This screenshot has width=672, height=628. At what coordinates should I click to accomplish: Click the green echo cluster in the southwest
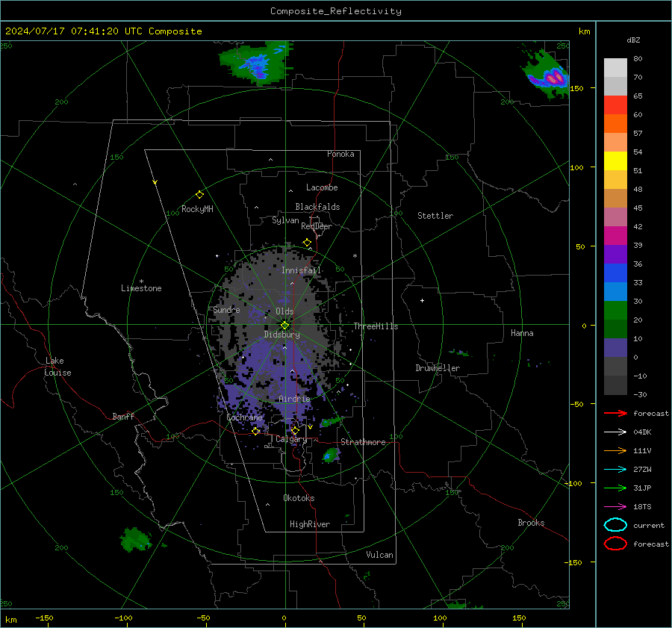tap(137, 540)
